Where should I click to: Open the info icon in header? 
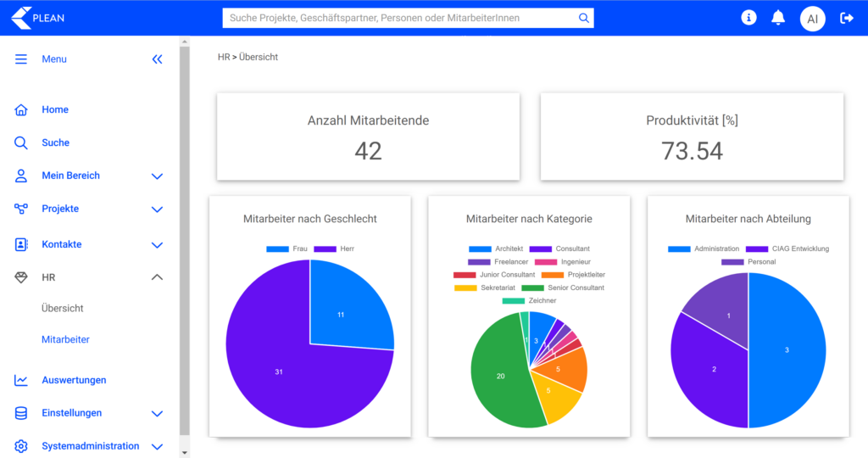(748, 18)
